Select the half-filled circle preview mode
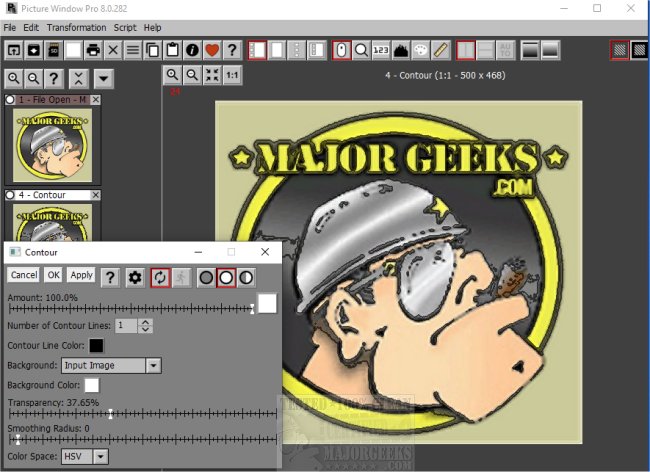 (246, 278)
